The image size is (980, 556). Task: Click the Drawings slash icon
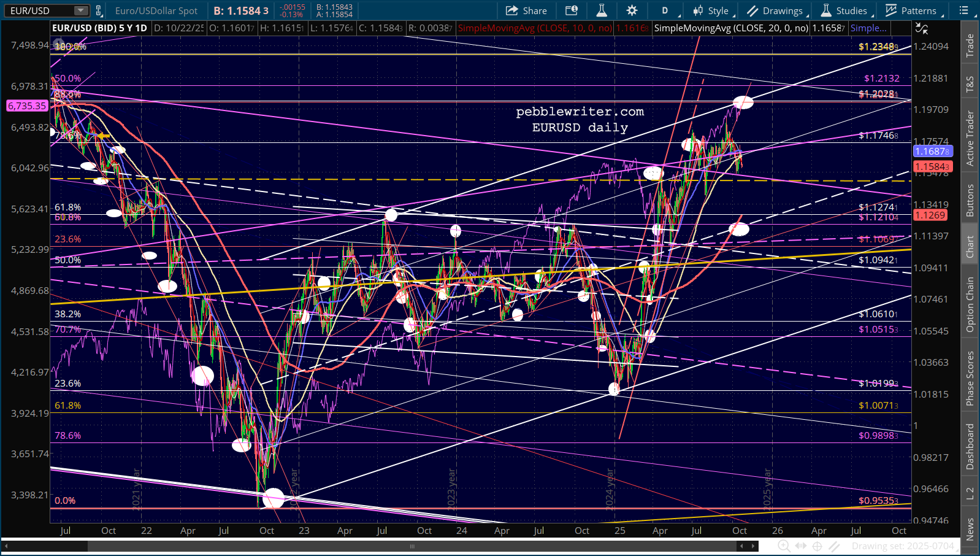752,10
